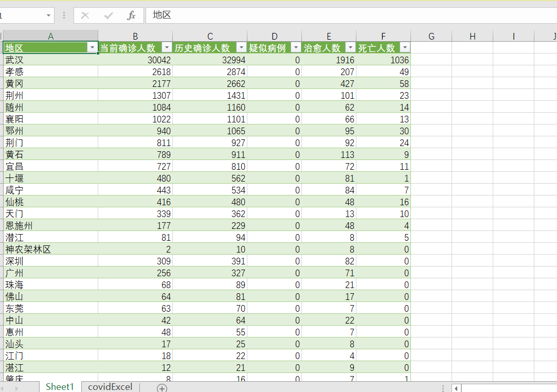
Task: Open the Insert Function fx icon
Action: point(132,15)
